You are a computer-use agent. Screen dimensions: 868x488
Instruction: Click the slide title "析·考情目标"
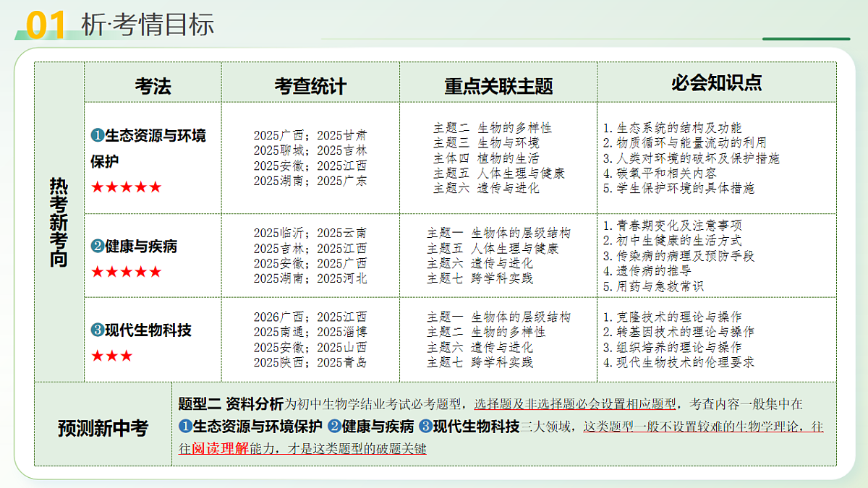click(148, 25)
